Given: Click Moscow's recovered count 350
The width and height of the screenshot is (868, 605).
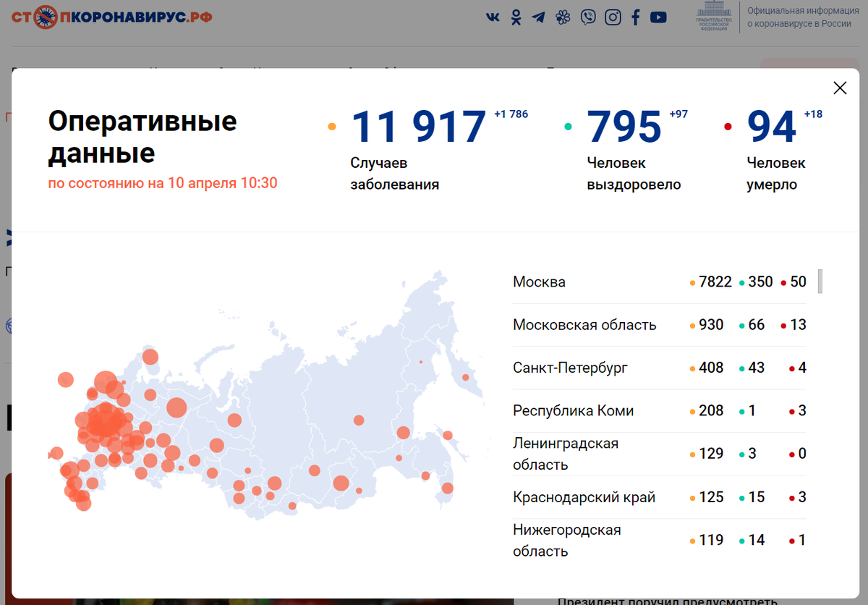Looking at the screenshot, I should [760, 282].
